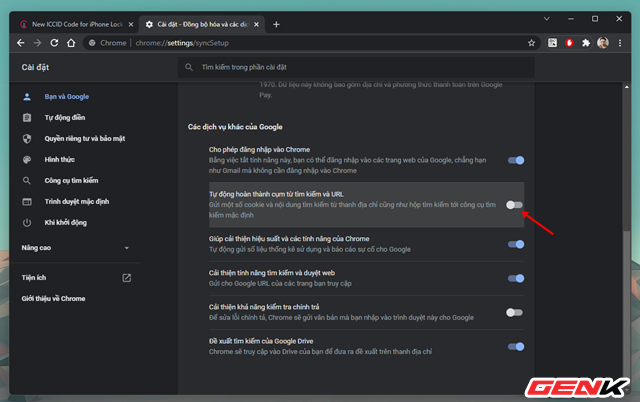Open Giới thiệu về Chrome
The width and height of the screenshot is (640, 402).
[x=53, y=299]
